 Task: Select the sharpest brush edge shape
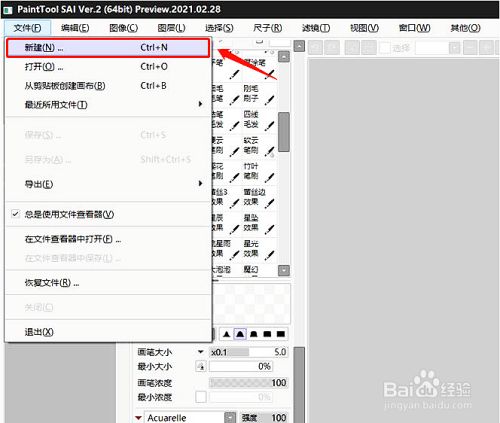(227, 334)
